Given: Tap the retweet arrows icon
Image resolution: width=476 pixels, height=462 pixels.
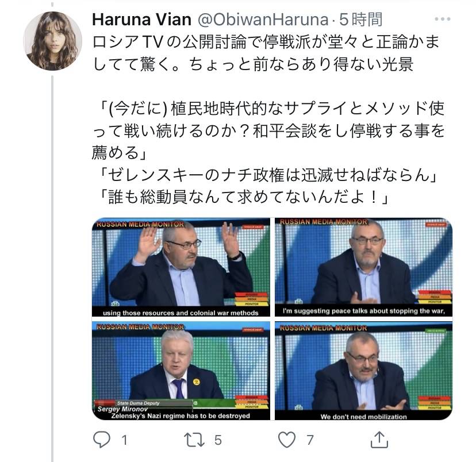Looking at the screenshot, I should (194, 440).
